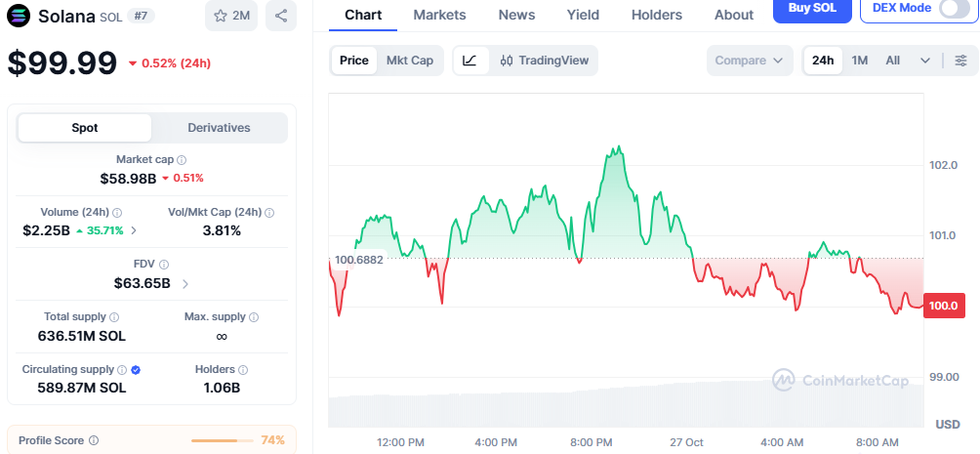Set chart range to All
The width and height of the screenshot is (980, 454).
tap(892, 61)
